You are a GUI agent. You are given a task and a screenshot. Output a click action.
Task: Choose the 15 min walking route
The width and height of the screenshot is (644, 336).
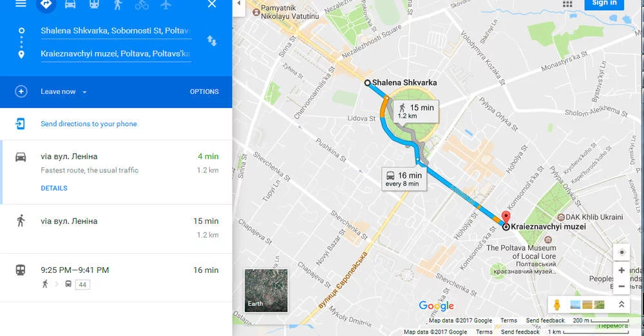click(x=116, y=229)
